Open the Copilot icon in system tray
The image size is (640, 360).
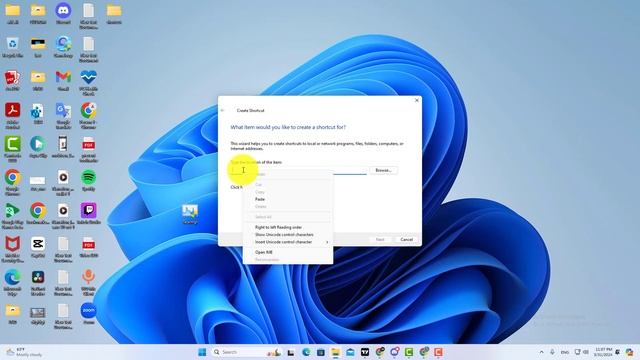(629, 352)
